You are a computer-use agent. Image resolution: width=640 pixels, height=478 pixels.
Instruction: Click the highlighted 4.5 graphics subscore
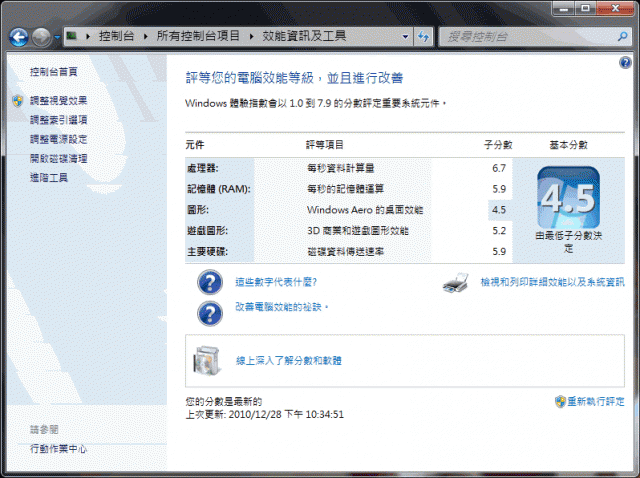pyautogui.click(x=499, y=210)
